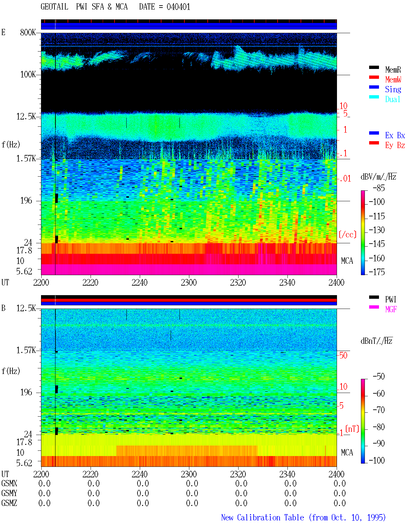Click '2400' on B panel time axis
This screenshot has height=523, width=420.
click(336, 474)
